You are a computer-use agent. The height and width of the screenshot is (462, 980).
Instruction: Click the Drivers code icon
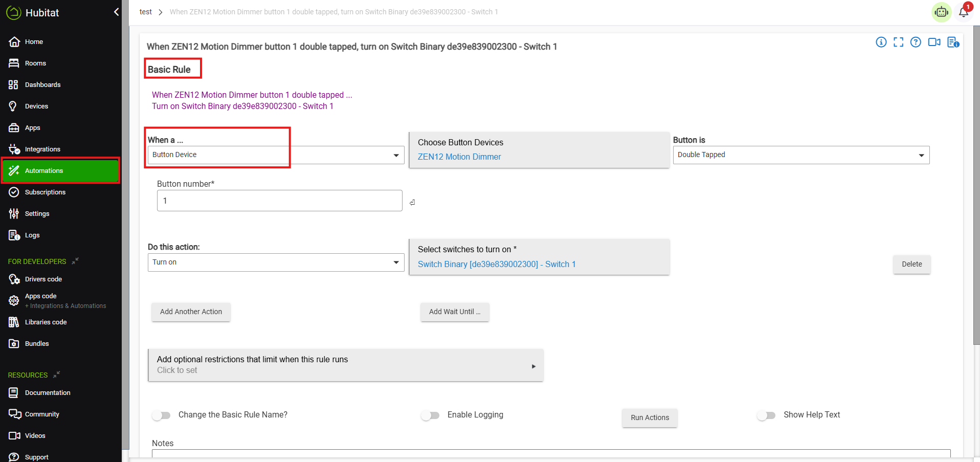click(14, 279)
